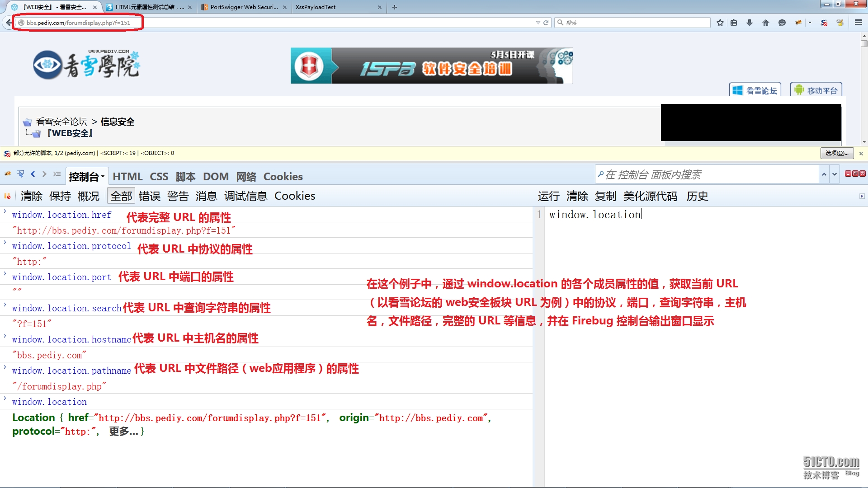Open the 看雪论坛 link button
868x488 pixels.
[x=755, y=90]
